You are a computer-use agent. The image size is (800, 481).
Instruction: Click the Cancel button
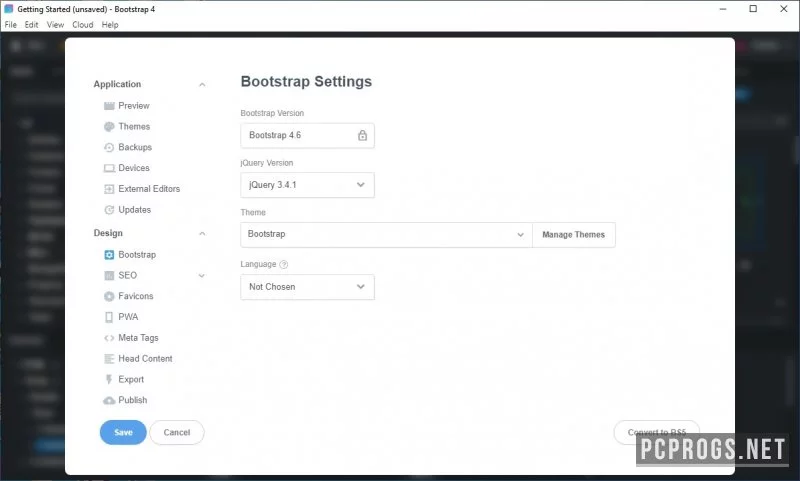177,432
